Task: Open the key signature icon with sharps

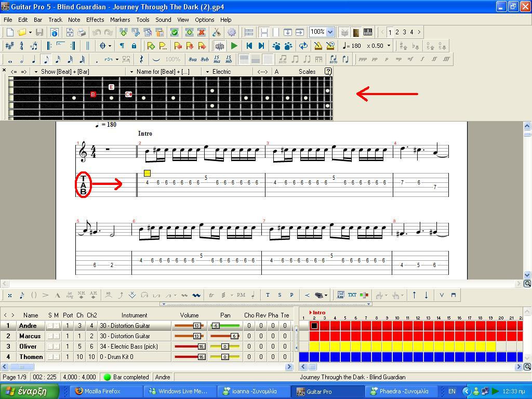Action: tap(9, 46)
